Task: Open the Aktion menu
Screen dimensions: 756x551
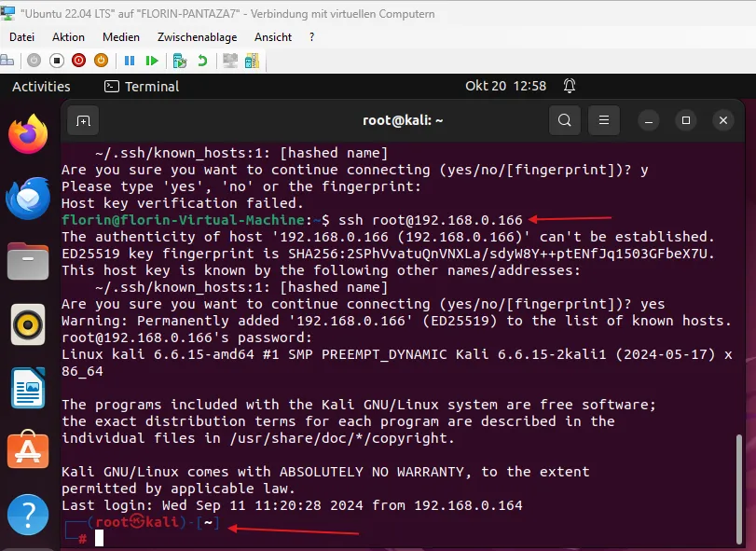Action: pyautogui.click(x=68, y=37)
